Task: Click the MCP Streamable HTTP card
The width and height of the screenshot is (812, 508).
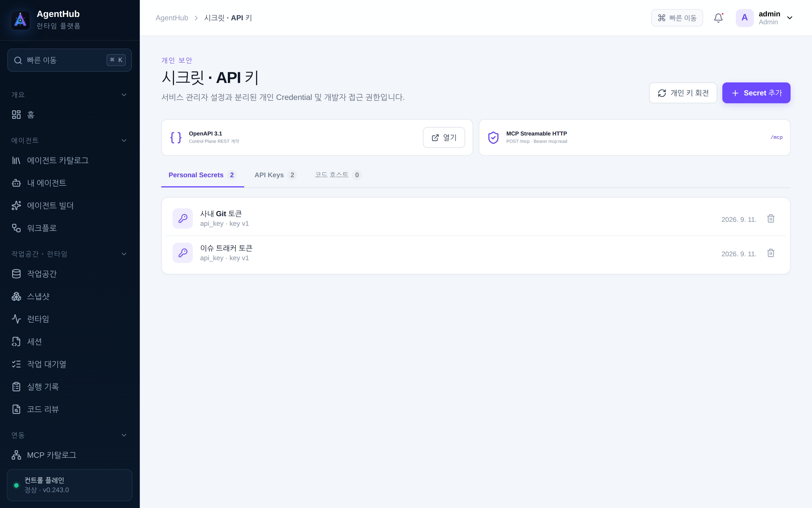Action: click(x=634, y=137)
